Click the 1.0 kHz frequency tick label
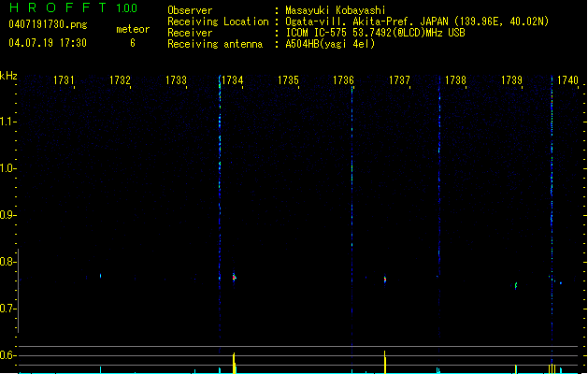Screen dimensions: 588x374 tap(7, 168)
